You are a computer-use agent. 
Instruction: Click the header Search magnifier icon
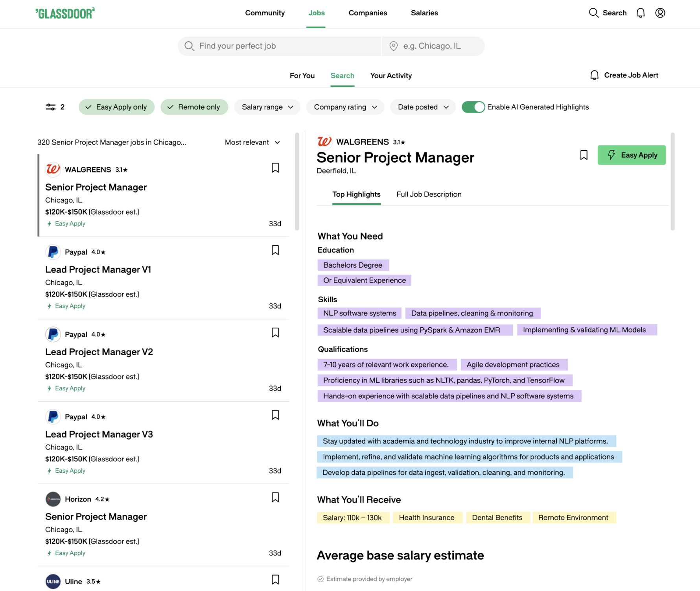click(x=593, y=13)
